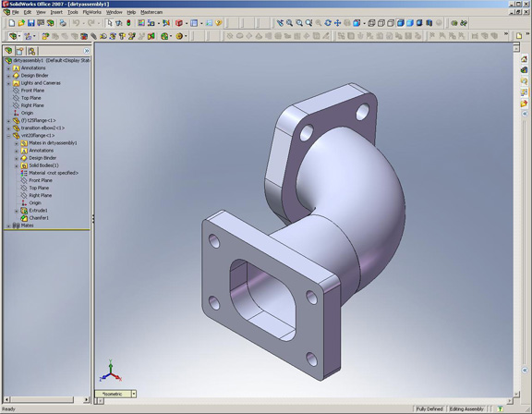Click the Rebuild traffic light icon
Screen dimensions: 532x414
(x=128, y=23)
